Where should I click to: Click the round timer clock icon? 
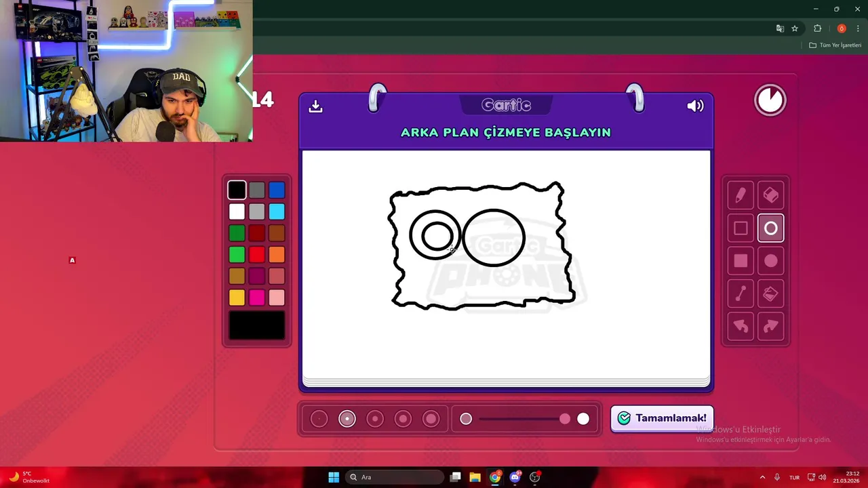[770, 100]
